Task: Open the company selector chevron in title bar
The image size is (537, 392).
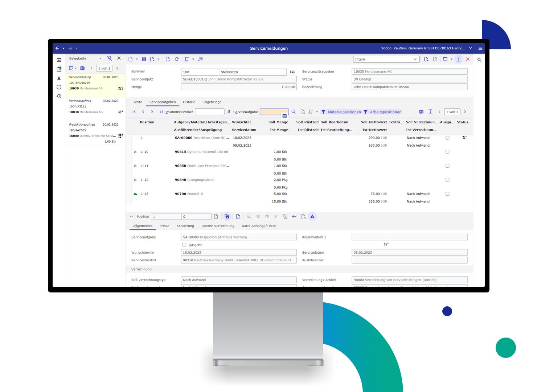Action: point(471,48)
